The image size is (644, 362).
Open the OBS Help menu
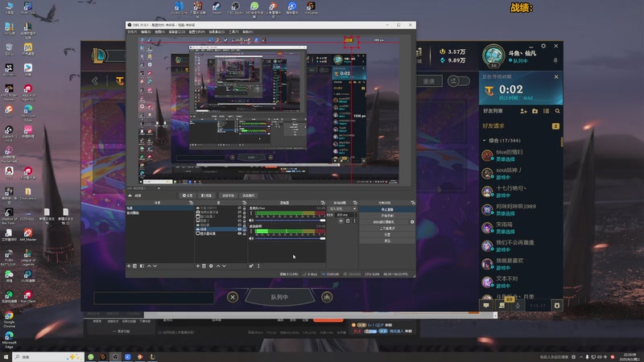click(248, 32)
